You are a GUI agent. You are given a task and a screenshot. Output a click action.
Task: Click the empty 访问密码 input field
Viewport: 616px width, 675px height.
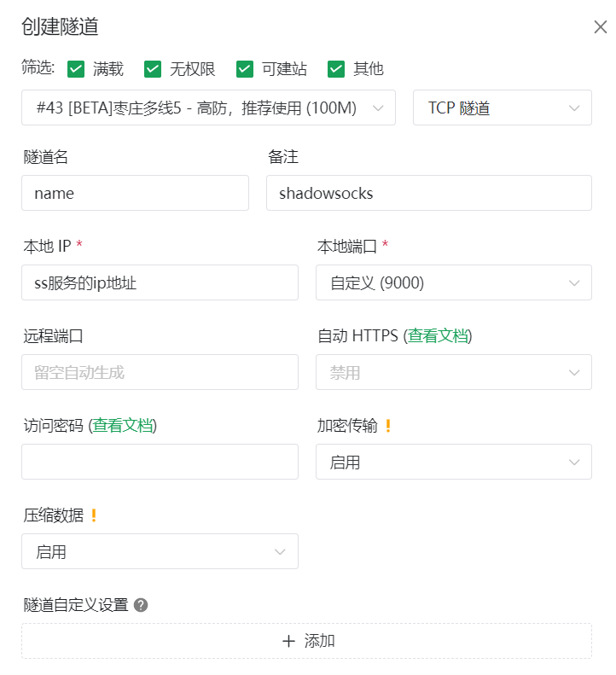(x=160, y=462)
